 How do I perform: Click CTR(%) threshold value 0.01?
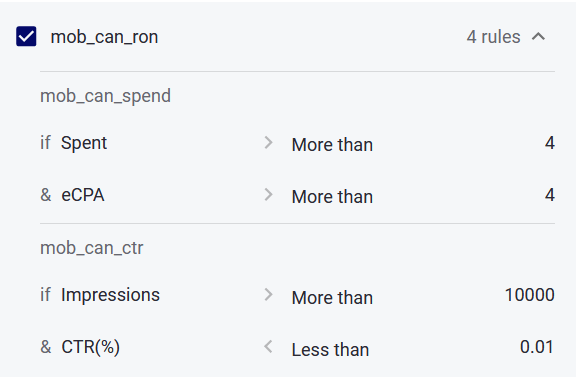(x=537, y=347)
